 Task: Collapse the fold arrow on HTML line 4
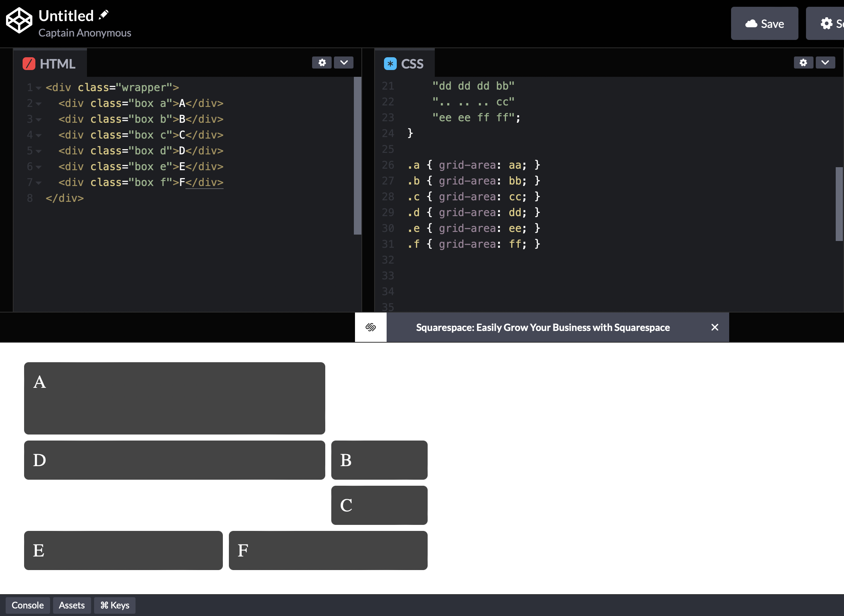click(38, 136)
